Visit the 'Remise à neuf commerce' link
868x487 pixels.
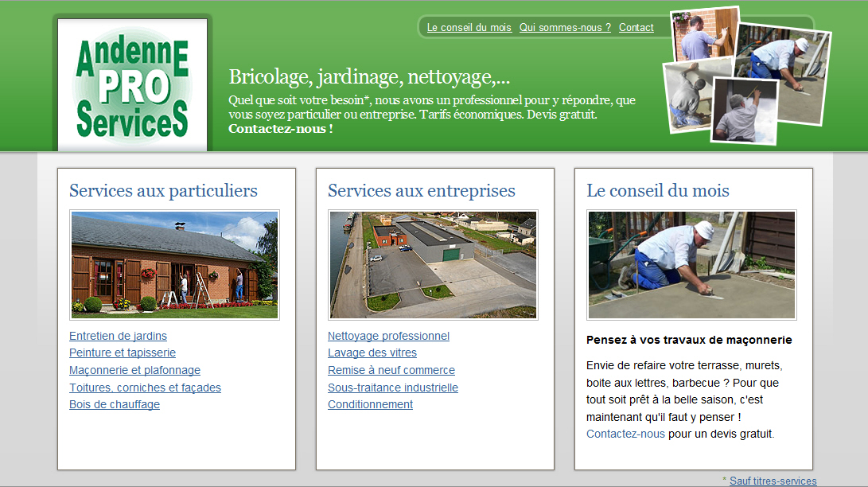tap(391, 370)
